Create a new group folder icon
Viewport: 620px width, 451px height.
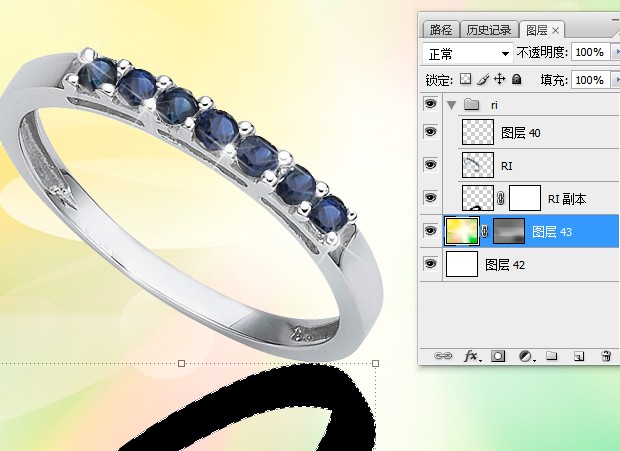click(552, 356)
